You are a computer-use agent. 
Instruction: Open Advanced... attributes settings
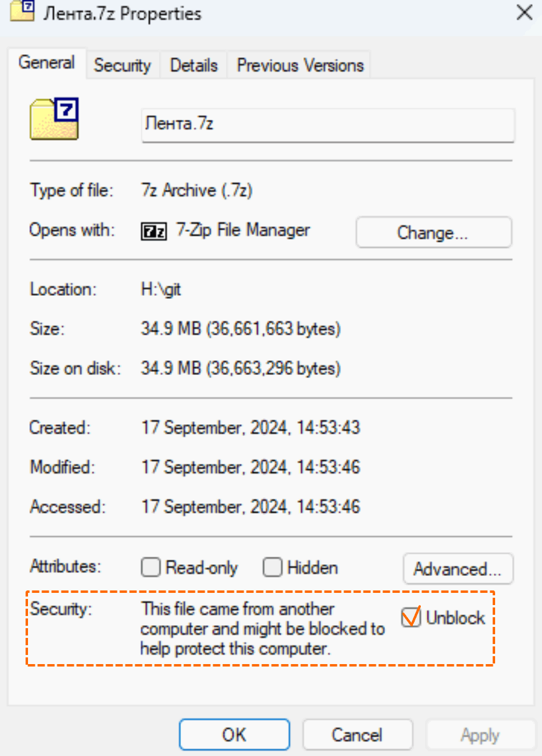[x=458, y=569]
